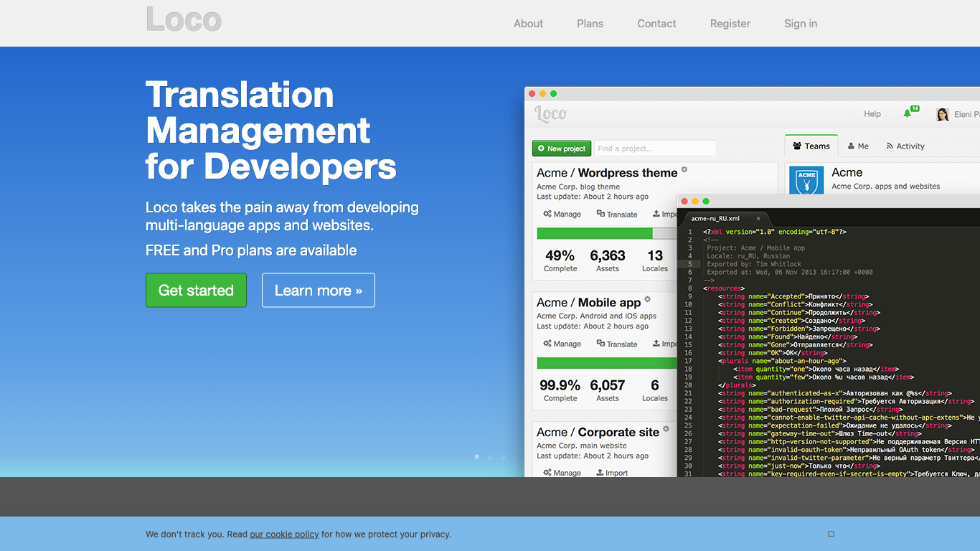Click Translate under Wordpress theme

[x=617, y=214]
